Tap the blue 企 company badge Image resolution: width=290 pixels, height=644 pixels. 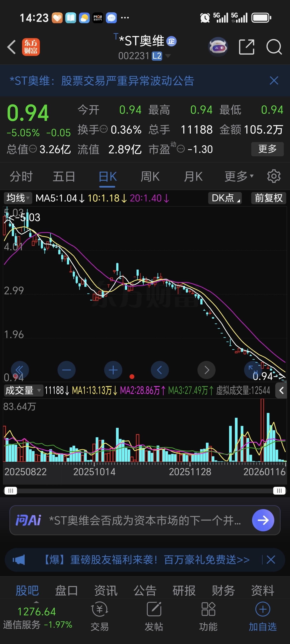click(172, 41)
